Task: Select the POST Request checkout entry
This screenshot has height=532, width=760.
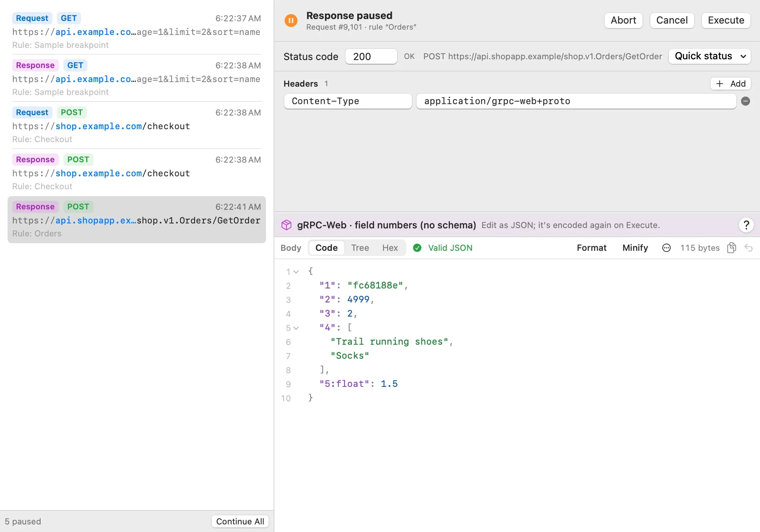Action: coord(137,125)
